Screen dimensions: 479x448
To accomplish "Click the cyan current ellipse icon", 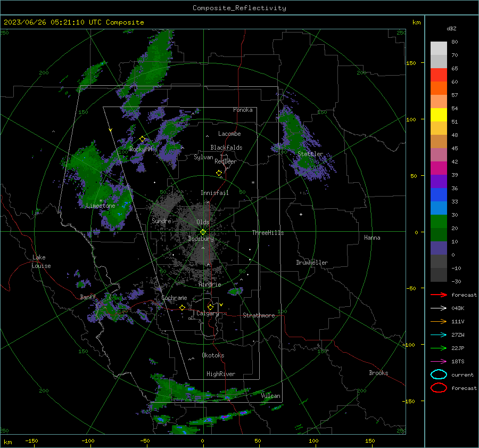I will tap(439, 374).
